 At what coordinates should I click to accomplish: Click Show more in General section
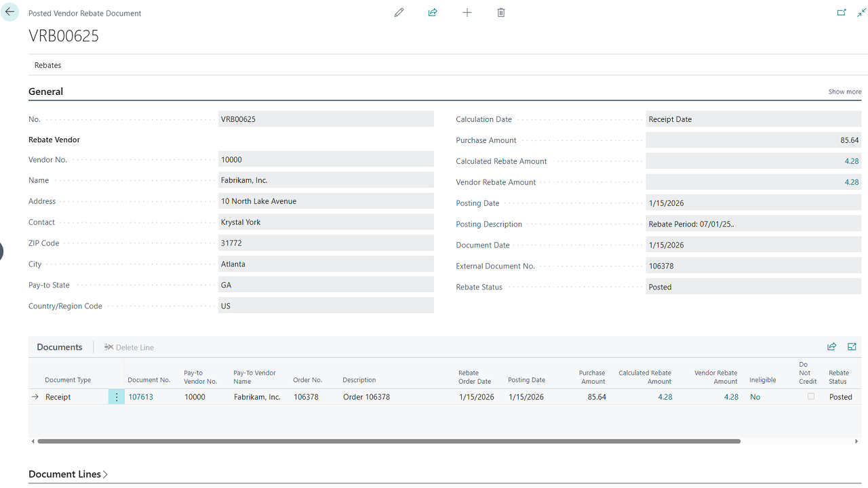point(844,91)
